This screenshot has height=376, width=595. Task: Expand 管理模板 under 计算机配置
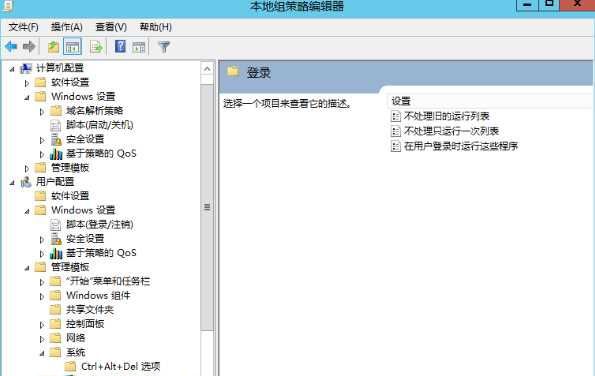point(27,168)
